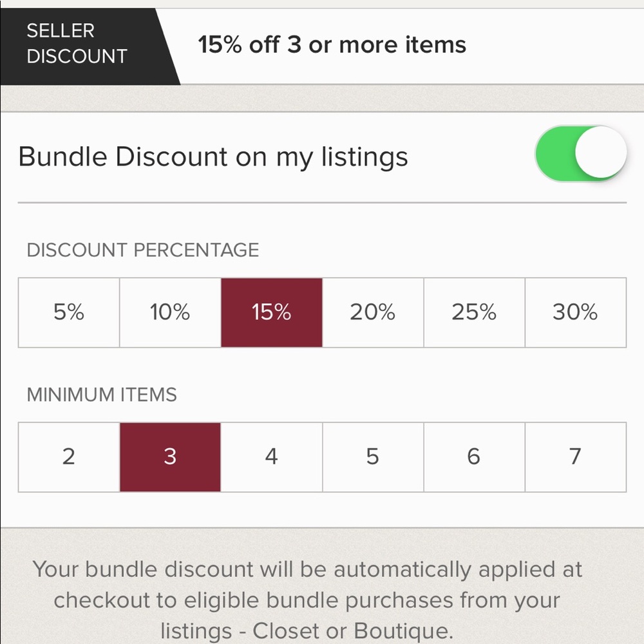Click the DISCOUNT PERCENTAGE section heading
This screenshot has width=644, height=644.
tap(142, 250)
